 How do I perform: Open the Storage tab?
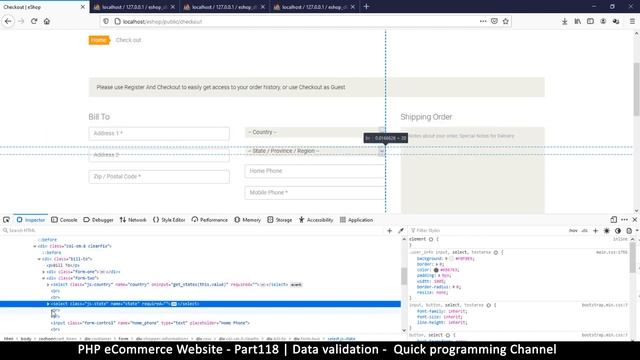[x=280, y=220]
